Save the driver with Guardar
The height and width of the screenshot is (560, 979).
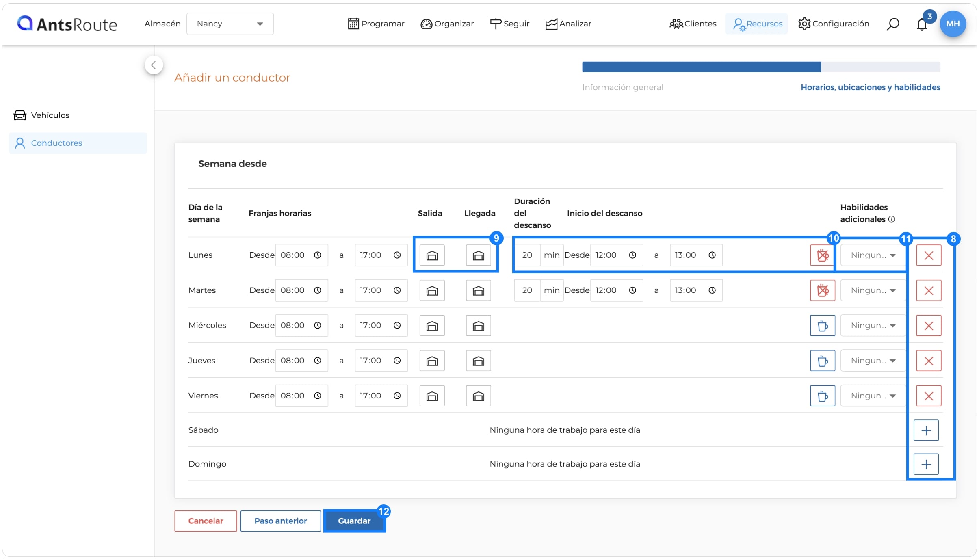coord(354,521)
